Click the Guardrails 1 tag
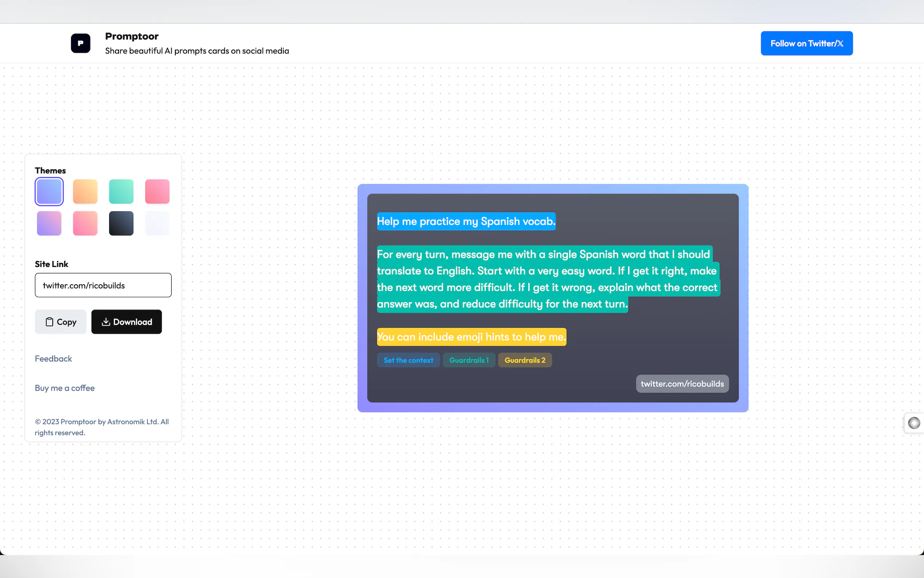Viewport: 924px width, 578px height. click(x=469, y=360)
